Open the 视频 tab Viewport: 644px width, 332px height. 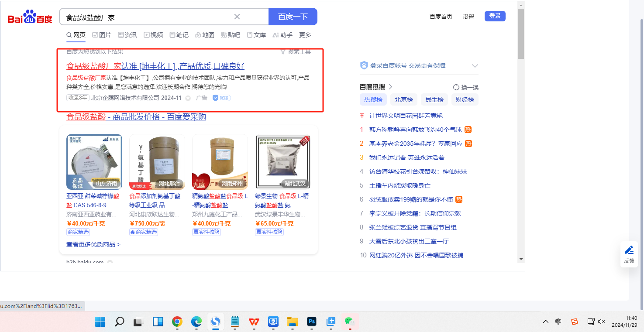click(153, 35)
